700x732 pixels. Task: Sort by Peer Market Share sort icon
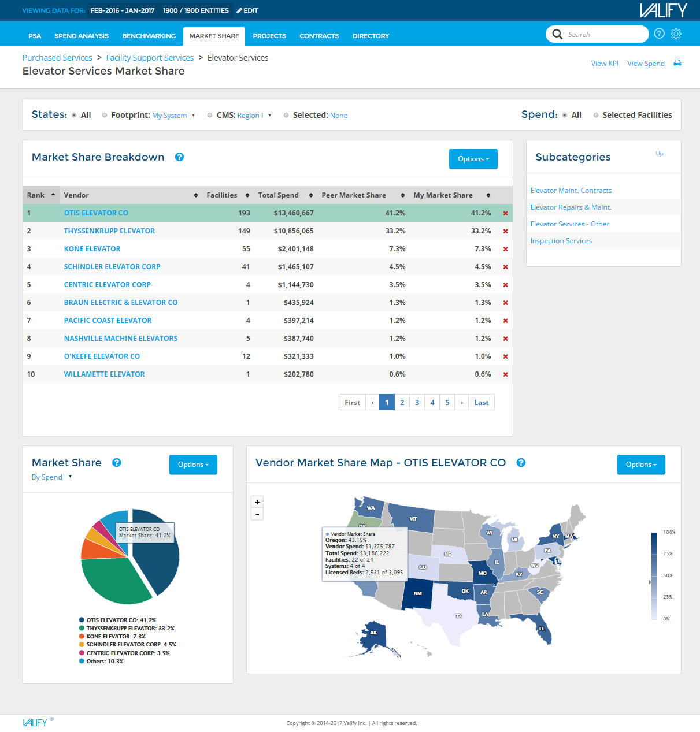[x=403, y=195]
